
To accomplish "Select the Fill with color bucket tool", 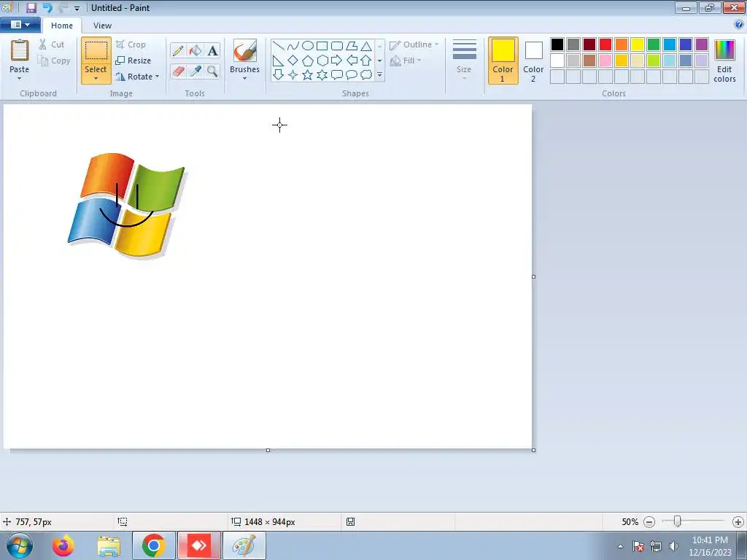I will (x=196, y=50).
